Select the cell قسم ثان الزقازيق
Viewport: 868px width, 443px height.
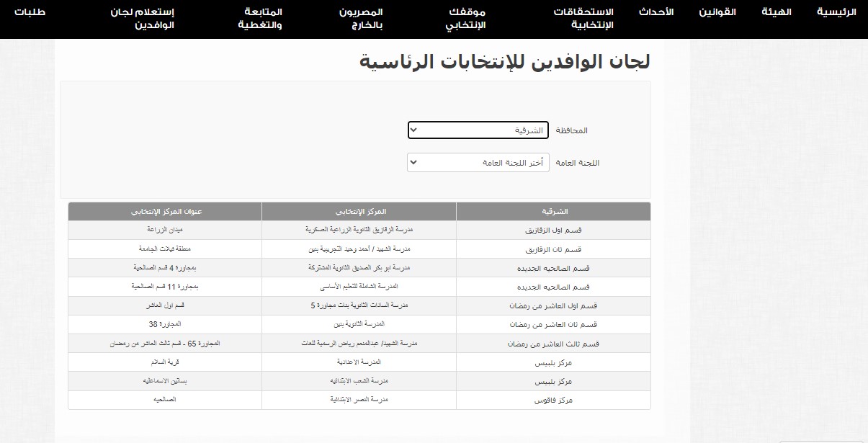[553, 249]
